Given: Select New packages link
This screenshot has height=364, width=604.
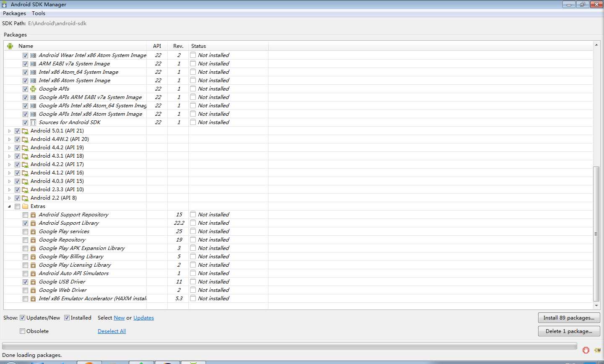Looking at the screenshot, I should click(119, 318).
